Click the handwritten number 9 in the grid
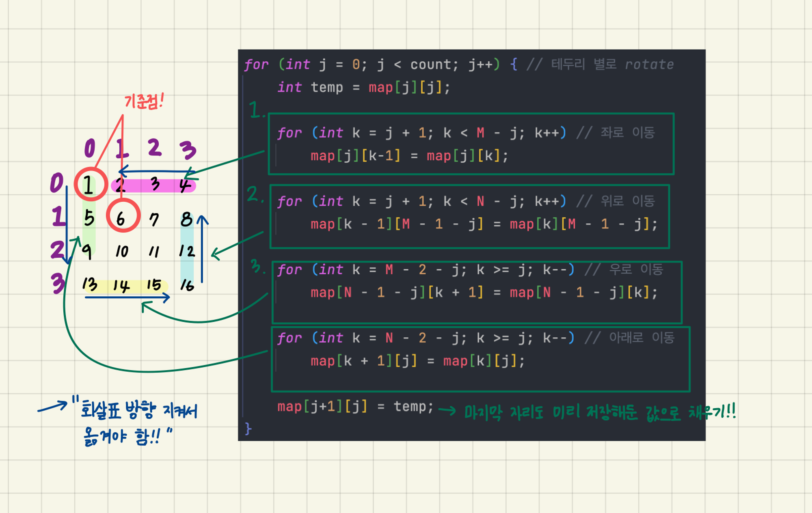The image size is (812, 513). [x=87, y=252]
